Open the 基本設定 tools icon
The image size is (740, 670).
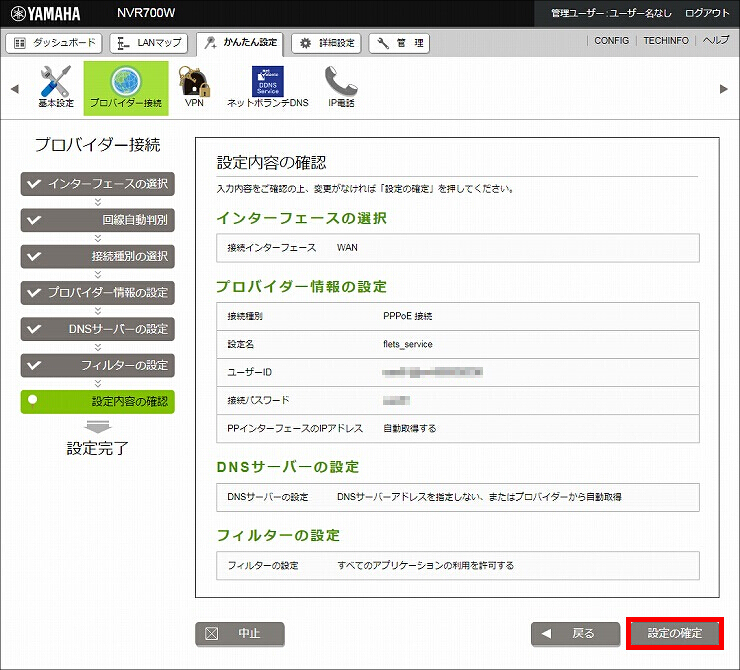click(56, 87)
